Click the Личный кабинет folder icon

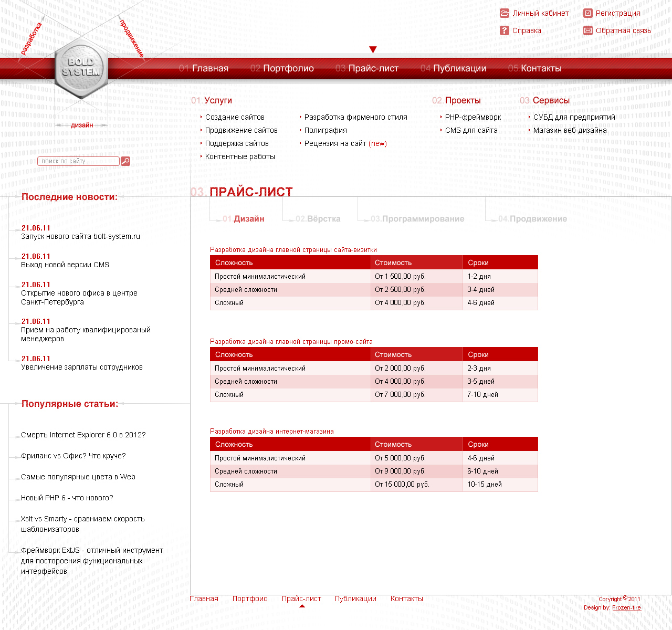[x=505, y=13]
